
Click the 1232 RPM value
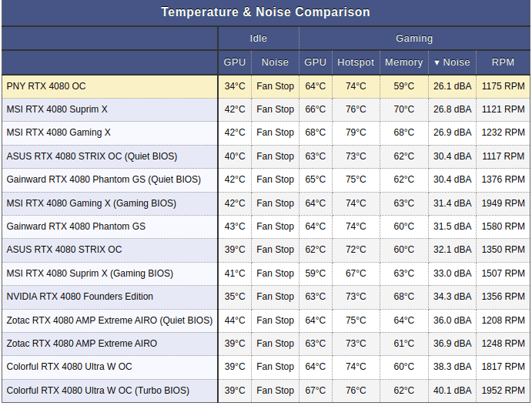tap(504, 133)
